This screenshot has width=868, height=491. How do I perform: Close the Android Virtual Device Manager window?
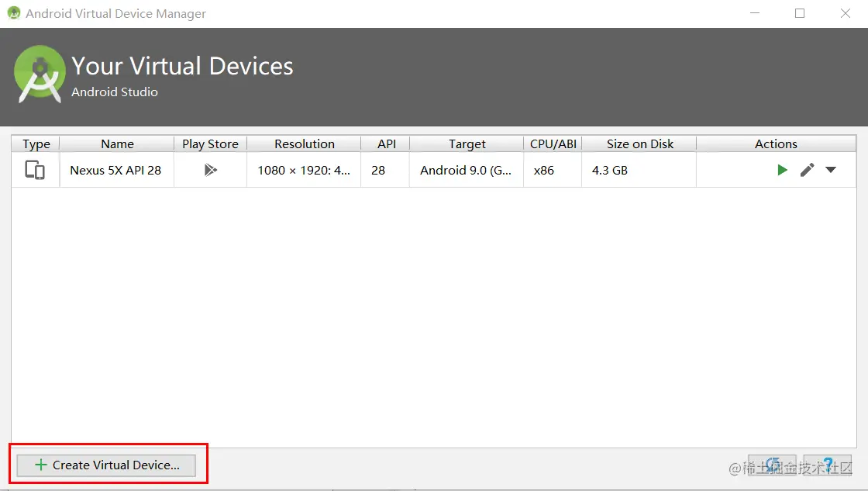pyautogui.click(x=846, y=13)
